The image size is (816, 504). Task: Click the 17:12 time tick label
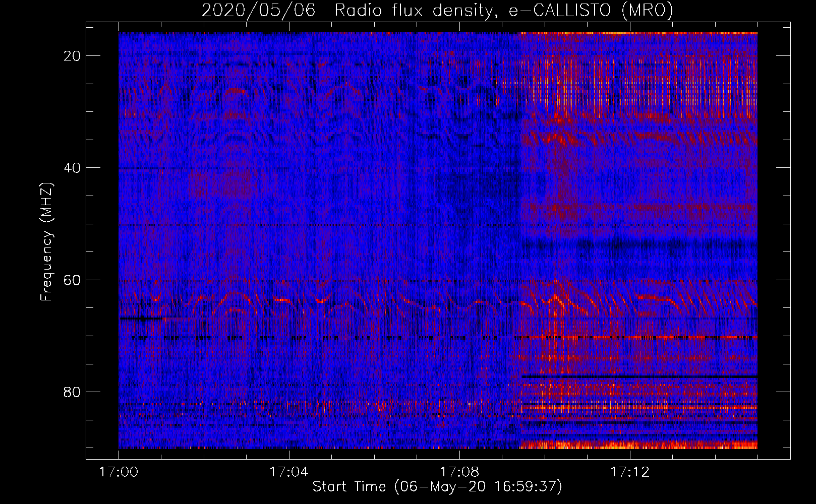pos(630,472)
